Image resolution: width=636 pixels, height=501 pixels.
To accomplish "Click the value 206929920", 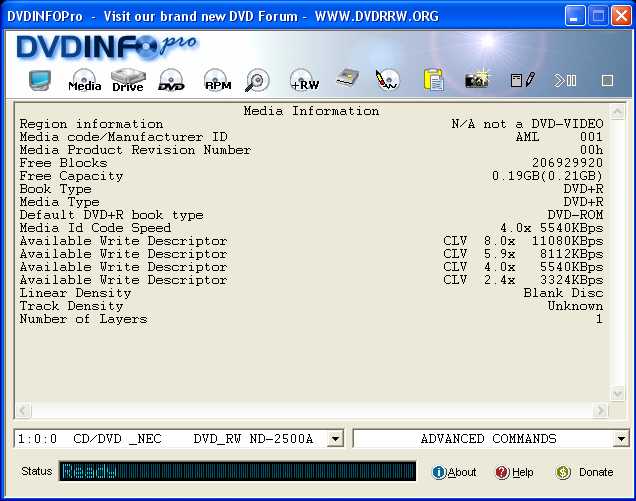I will tap(567, 163).
